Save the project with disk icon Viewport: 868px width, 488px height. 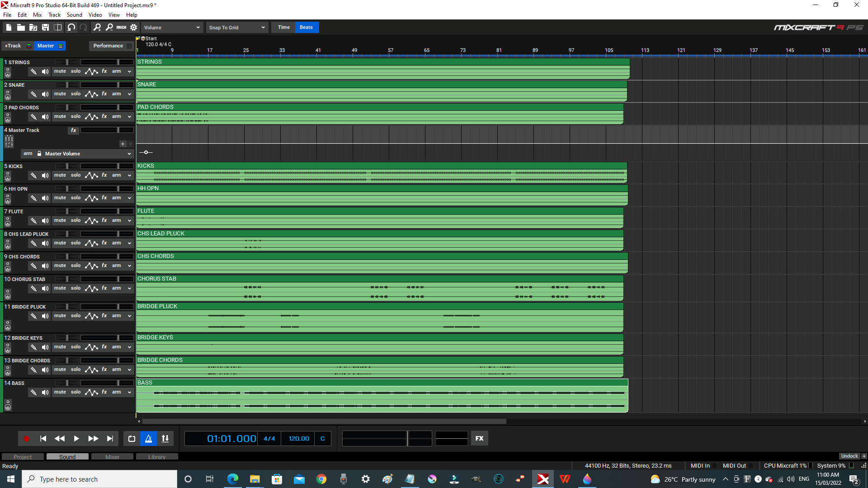(45, 28)
